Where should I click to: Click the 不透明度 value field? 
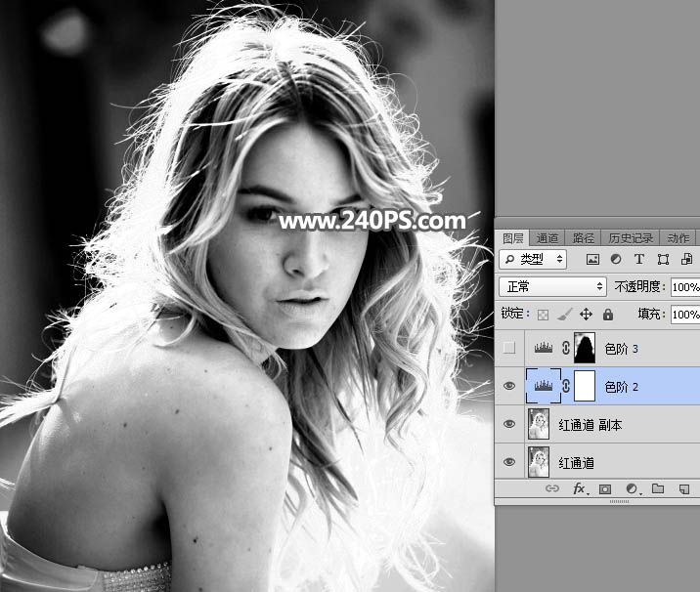pos(685,287)
